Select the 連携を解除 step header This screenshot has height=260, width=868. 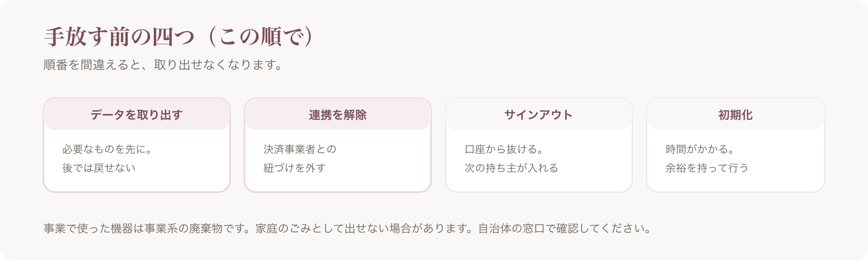(x=338, y=115)
